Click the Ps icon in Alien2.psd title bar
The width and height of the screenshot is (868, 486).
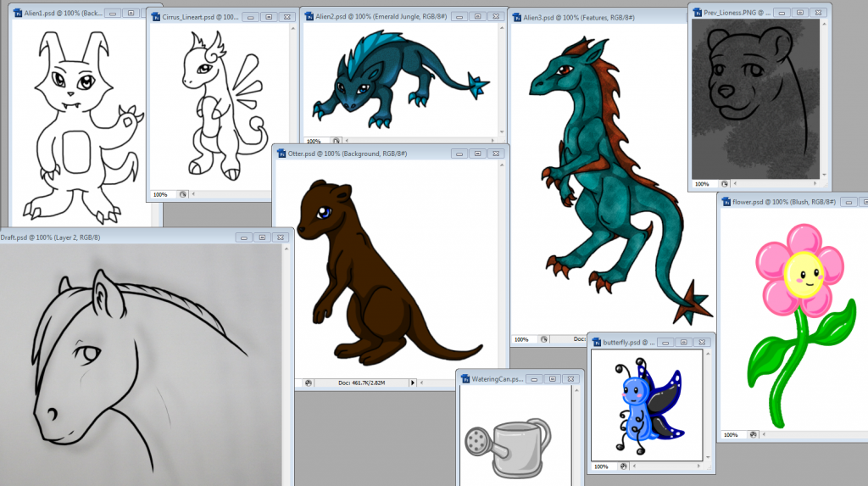309,16
